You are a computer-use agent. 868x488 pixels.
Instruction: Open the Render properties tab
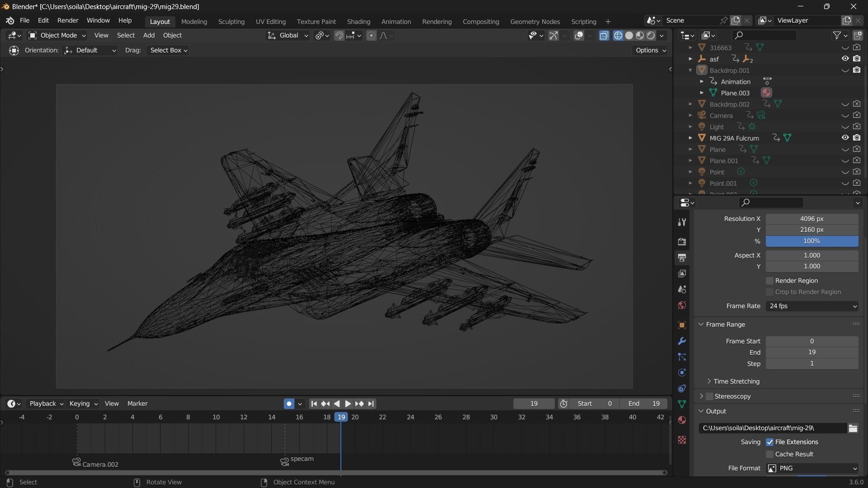point(682,242)
